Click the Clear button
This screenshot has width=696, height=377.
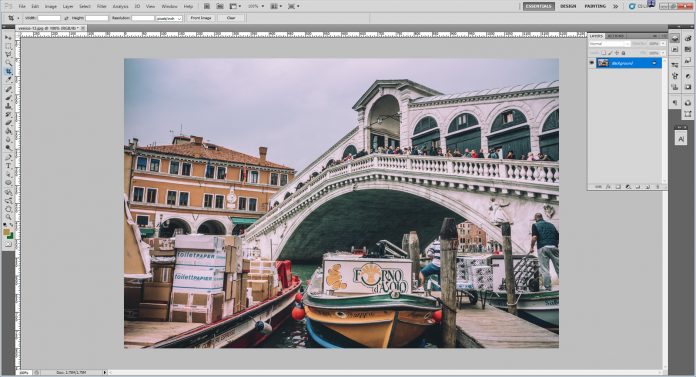[x=231, y=18]
